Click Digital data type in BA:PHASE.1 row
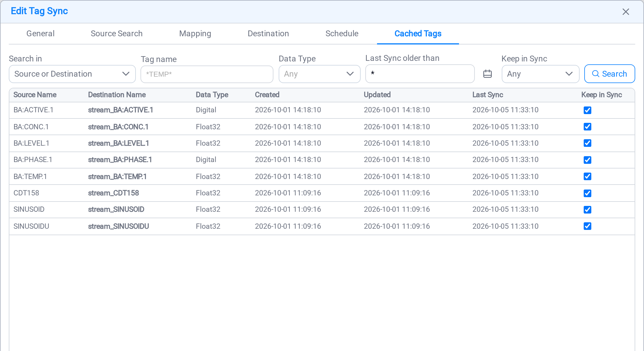This screenshot has height=351, width=644. click(206, 160)
